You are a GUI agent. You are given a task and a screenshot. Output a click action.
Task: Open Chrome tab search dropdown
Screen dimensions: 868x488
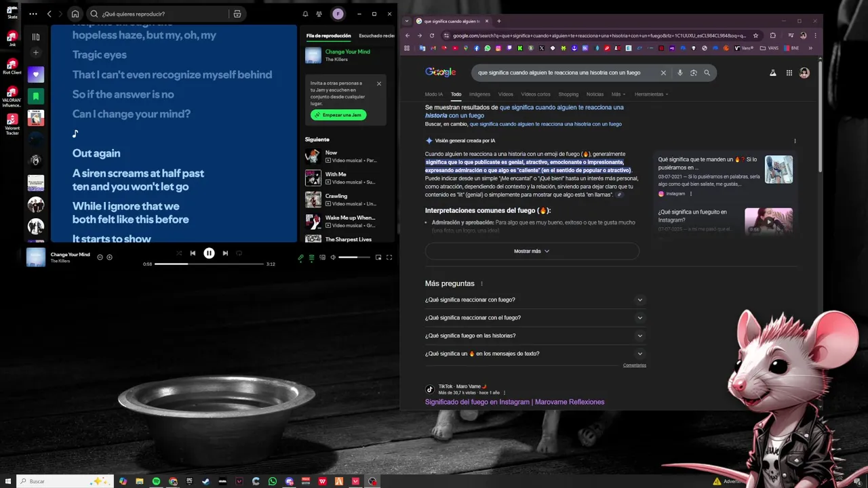coord(407,21)
